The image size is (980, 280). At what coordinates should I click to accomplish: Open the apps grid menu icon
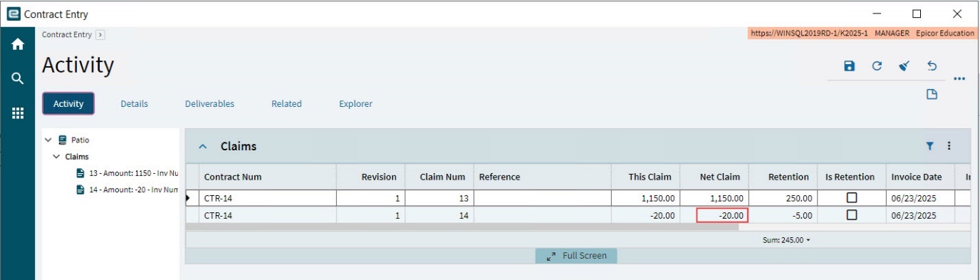click(18, 113)
